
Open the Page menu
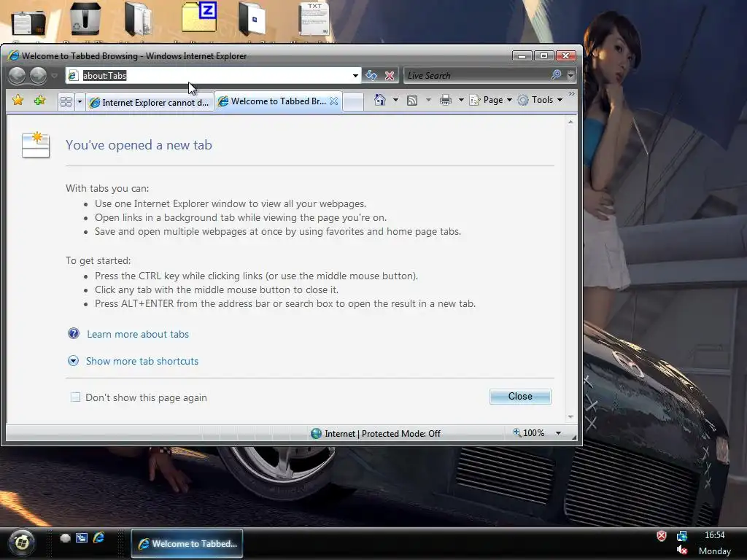click(x=491, y=100)
